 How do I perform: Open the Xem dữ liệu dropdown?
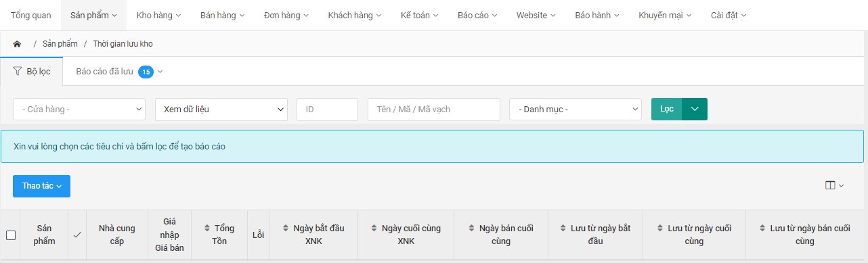tap(221, 109)
